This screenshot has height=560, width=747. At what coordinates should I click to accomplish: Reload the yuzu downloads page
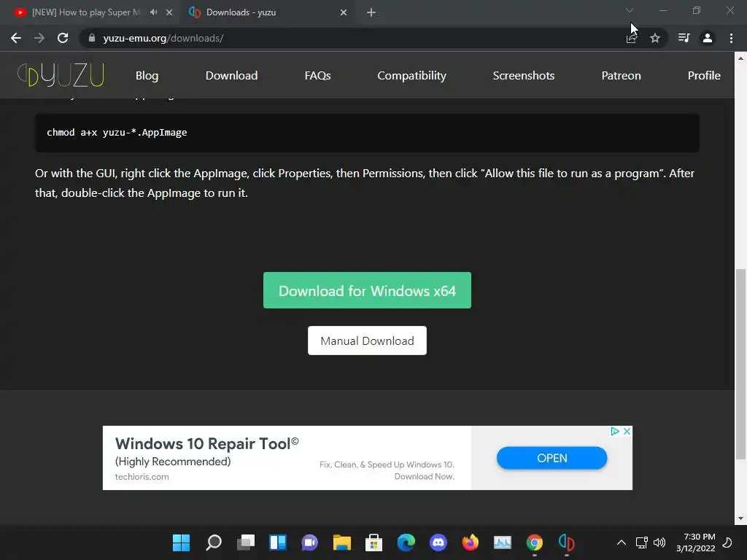click(x=63, y=38)
